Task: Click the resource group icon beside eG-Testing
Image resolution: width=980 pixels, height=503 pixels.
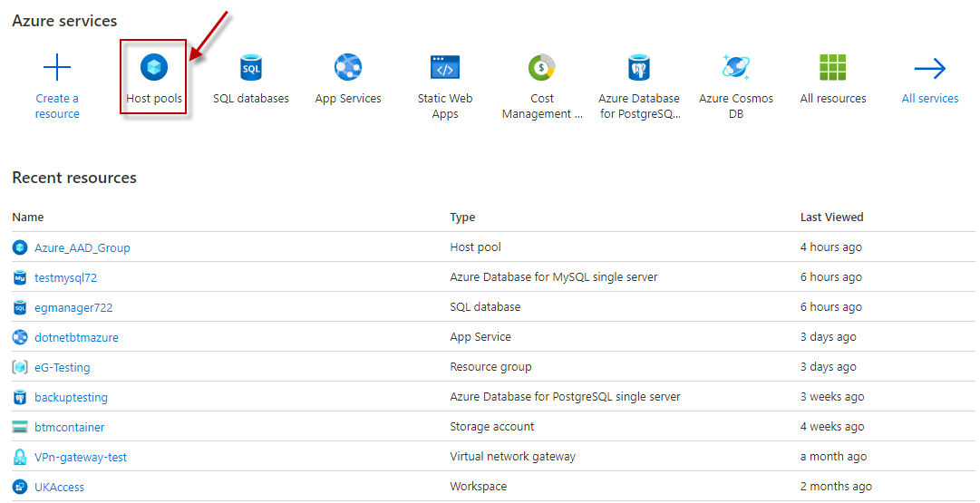Action: (x=20, y=367)
